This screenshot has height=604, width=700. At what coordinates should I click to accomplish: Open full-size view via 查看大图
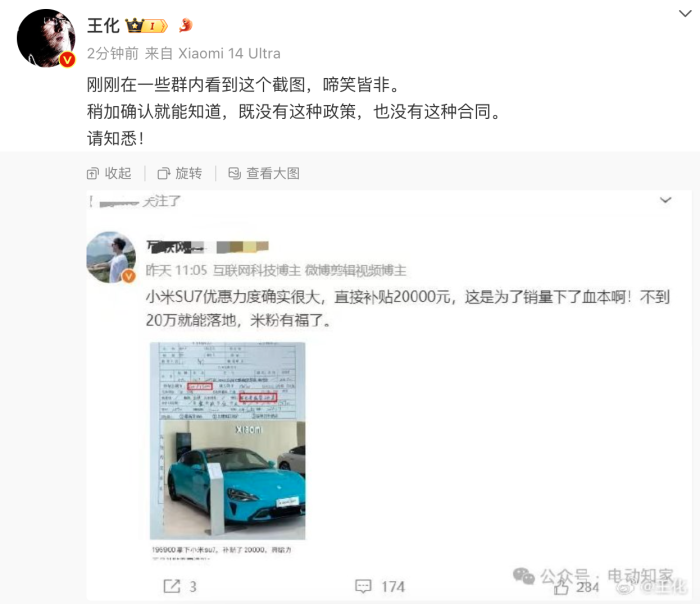pyautogui.click(x=264, y=173)
